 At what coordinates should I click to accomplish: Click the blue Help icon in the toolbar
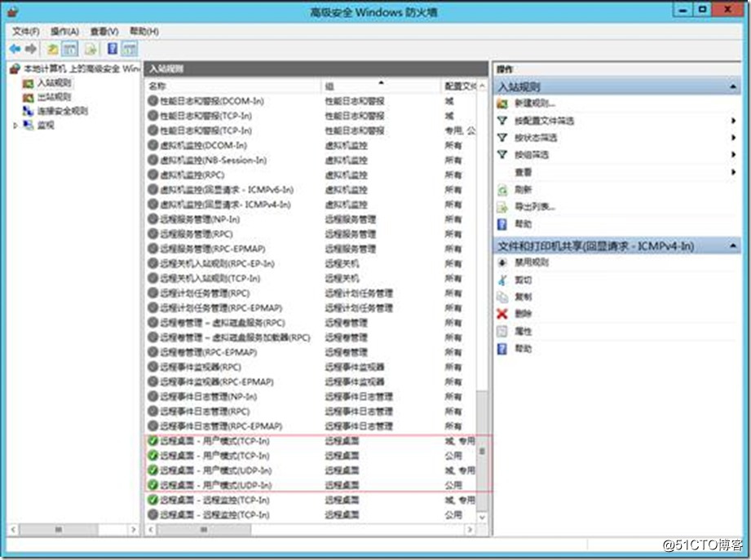coord(113,49)
